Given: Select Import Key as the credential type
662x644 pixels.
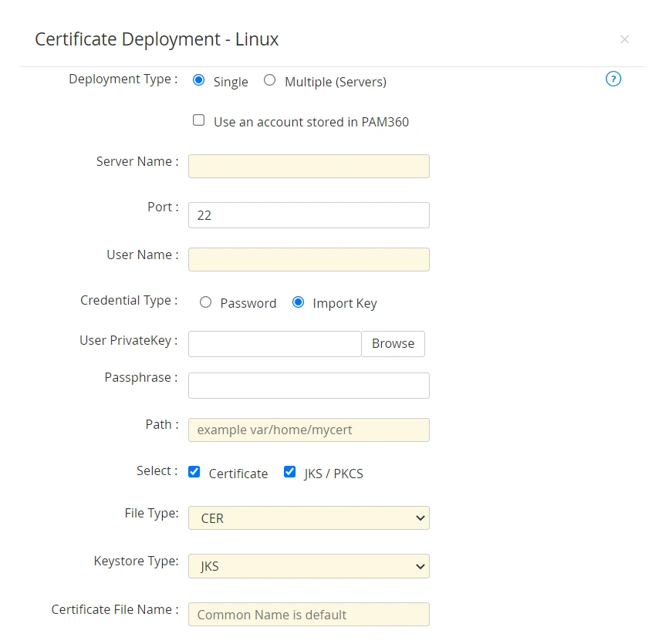Looking at the screenshot, I should click(299, 302).
